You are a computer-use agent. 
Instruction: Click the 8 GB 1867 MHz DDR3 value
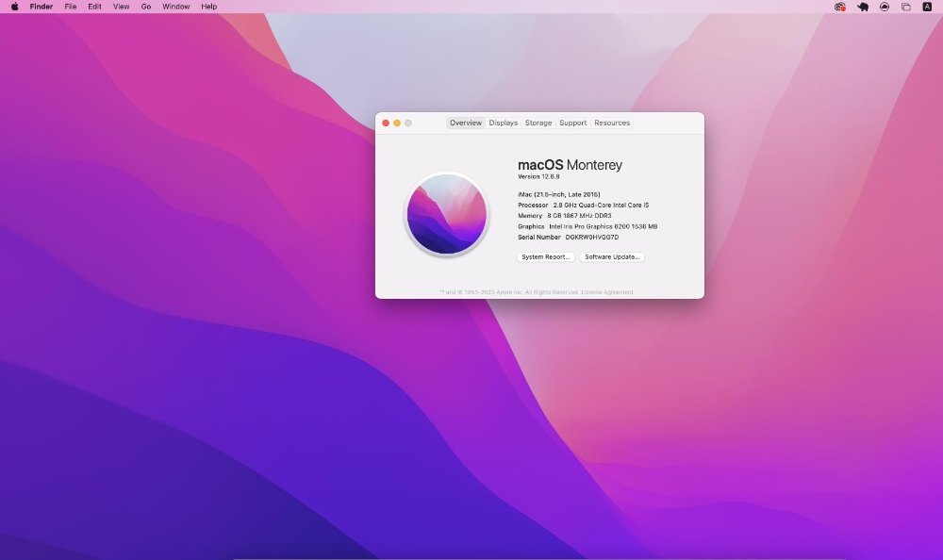pyautogui.click(x=579, y=216)
